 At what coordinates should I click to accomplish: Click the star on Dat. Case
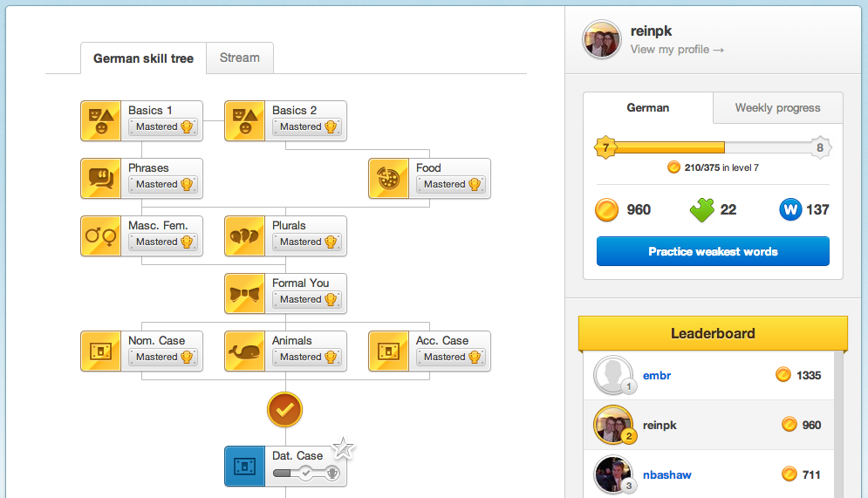click(x=343, y=447)
